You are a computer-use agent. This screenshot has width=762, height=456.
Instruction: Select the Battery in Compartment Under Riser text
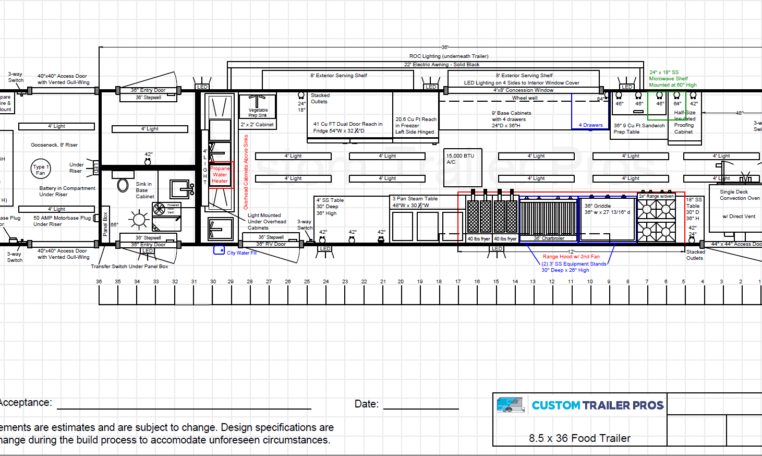pos(67,191)
